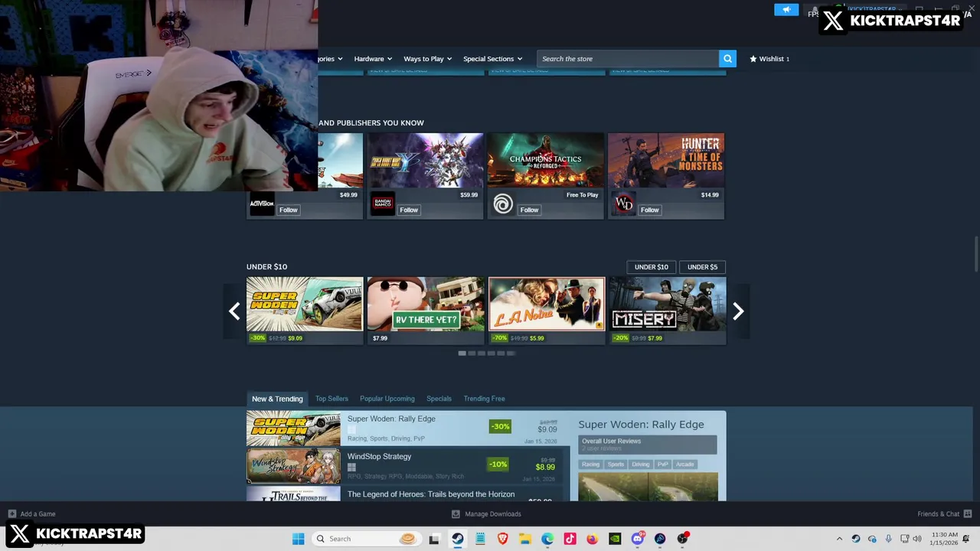Viewport: 980px width, 551px height.
Task: Open the Bandai Namco publisher logo
Action: pos(383,204)
